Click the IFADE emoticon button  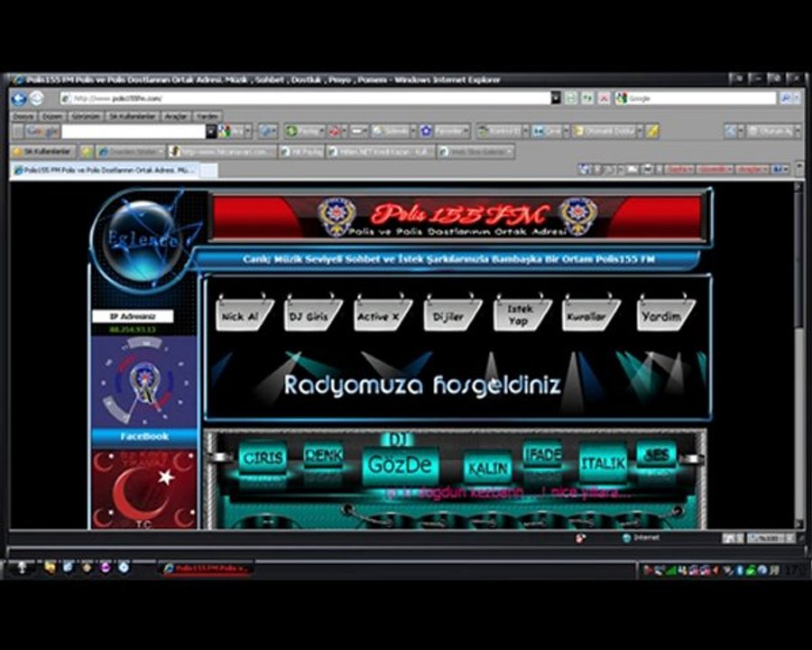(542, 455)
